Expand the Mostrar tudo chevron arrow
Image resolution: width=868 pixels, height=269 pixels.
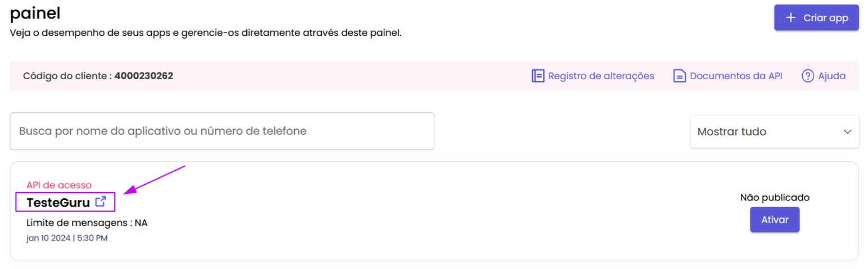[847, 132]
